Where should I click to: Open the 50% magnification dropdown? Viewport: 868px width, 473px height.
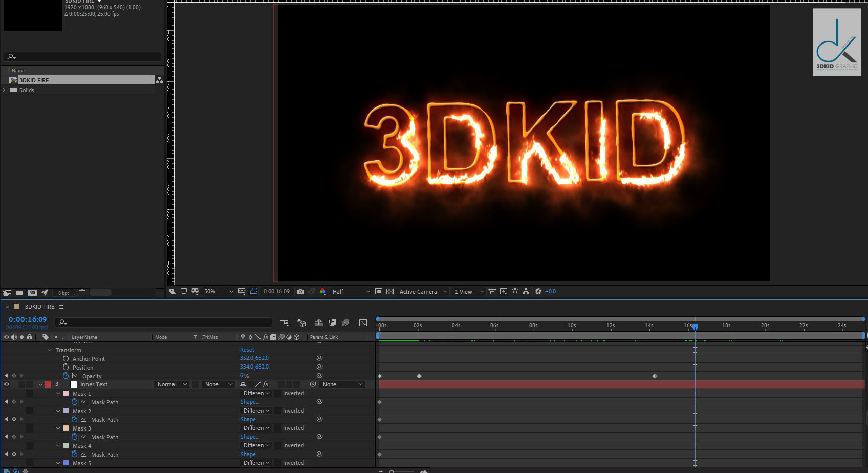pos(219,292)
